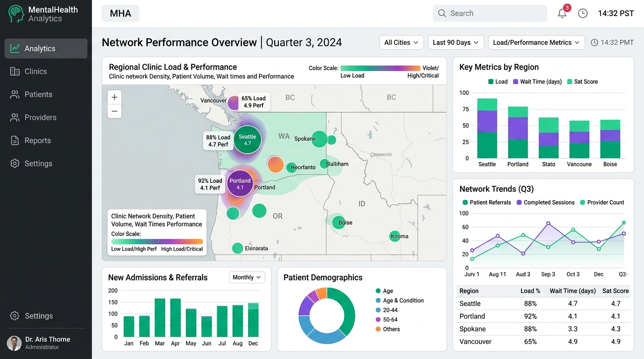This screenshot has height=359, width=644.
Task: Click the color scale bar in the map header
Action: [381, 68]
